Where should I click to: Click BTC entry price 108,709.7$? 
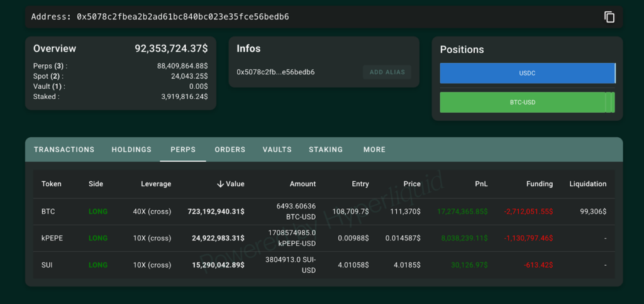pos(350,211)
